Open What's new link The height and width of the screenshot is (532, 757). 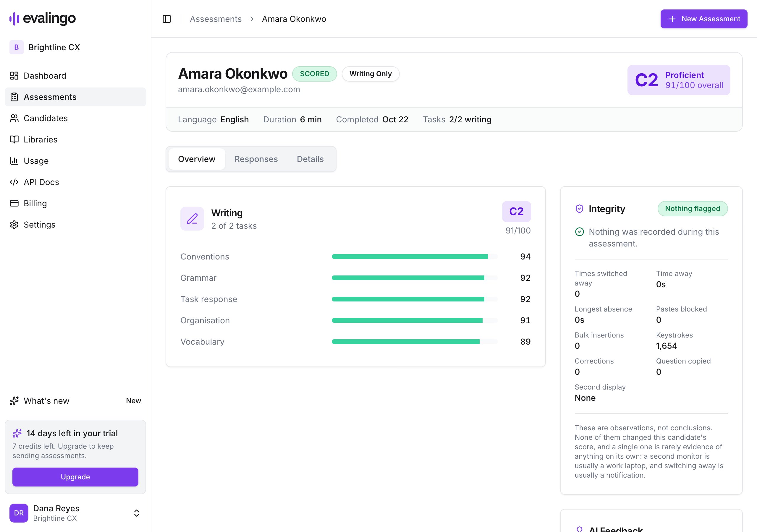(x=75, y=401)
